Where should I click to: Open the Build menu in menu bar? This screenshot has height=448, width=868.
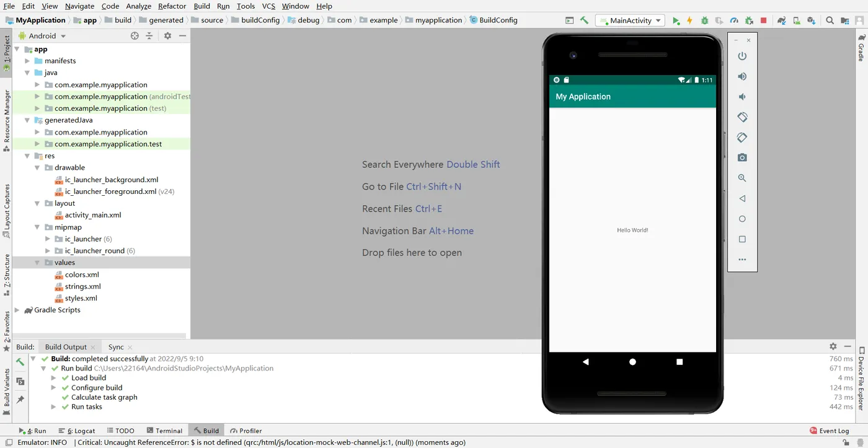click(201, 6)
